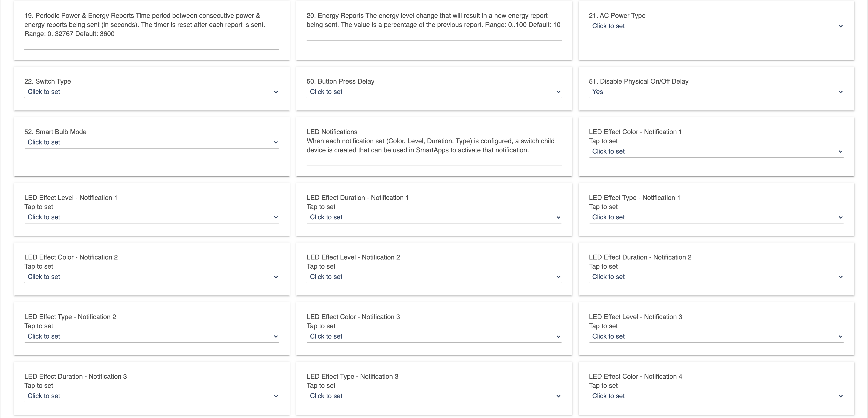The image size is (868, 418).
Task: Click the '20. Energy Reports' description text
Action: 433,20
